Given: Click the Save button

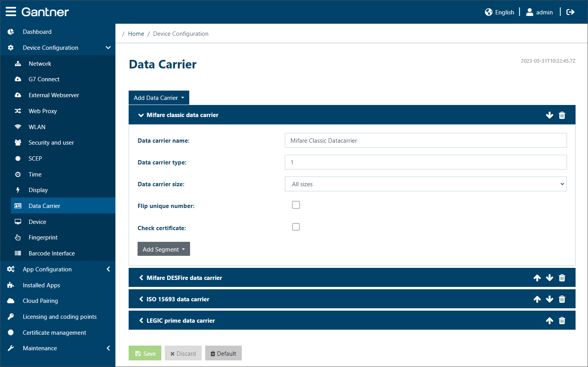Looking at the screenshot, I should click(145, 353).
